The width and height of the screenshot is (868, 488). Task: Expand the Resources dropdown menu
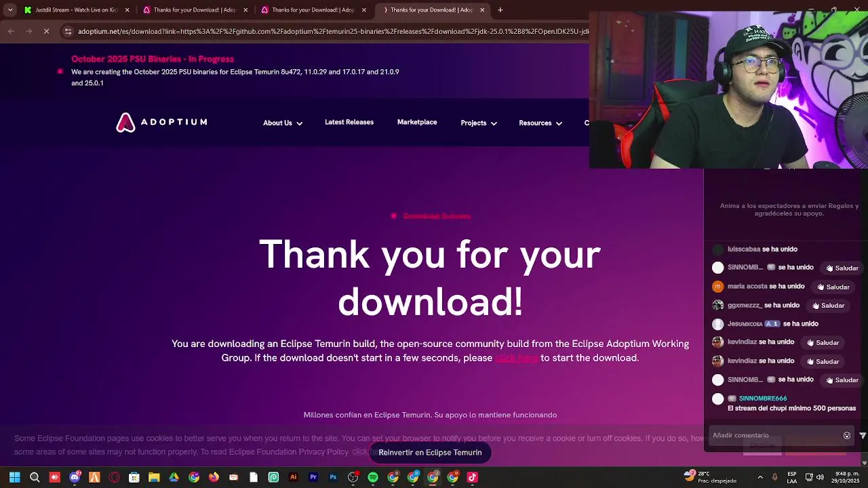(x=540, y=123)
